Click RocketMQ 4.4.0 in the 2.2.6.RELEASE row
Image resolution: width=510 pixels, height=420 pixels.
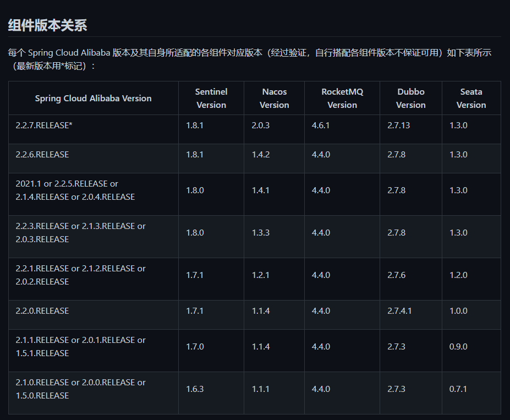point(321,155)
